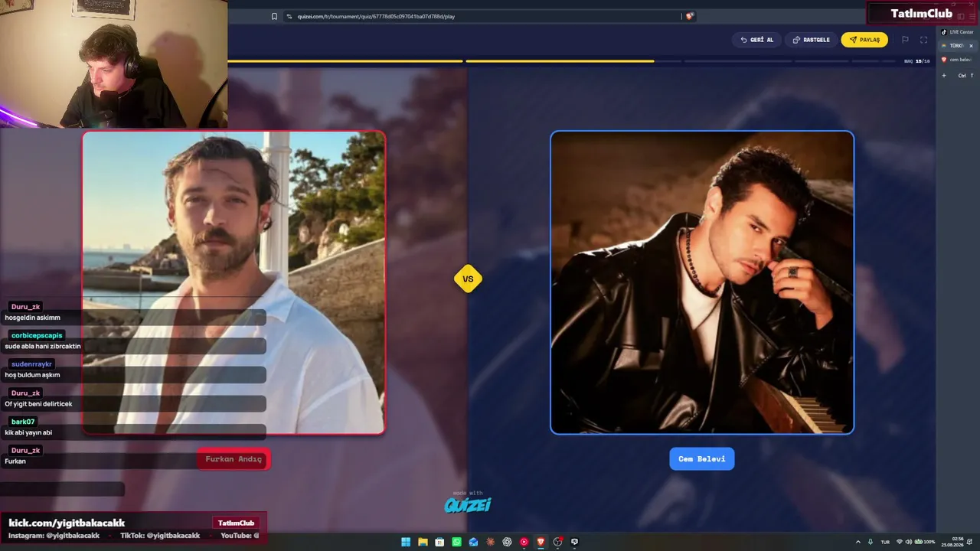Click the RASTGELE random button
Screen dimensions: 980x551
pyautogui.click(x=811, y=40)
